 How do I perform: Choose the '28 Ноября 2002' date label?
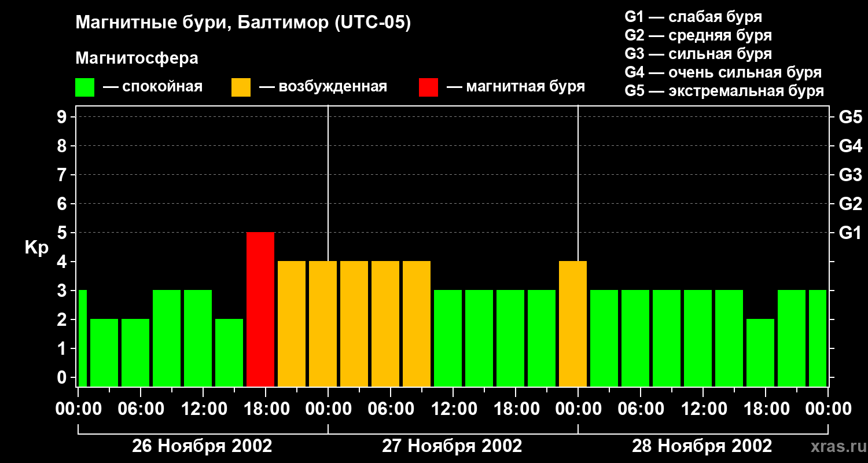[x=702, y=446]
